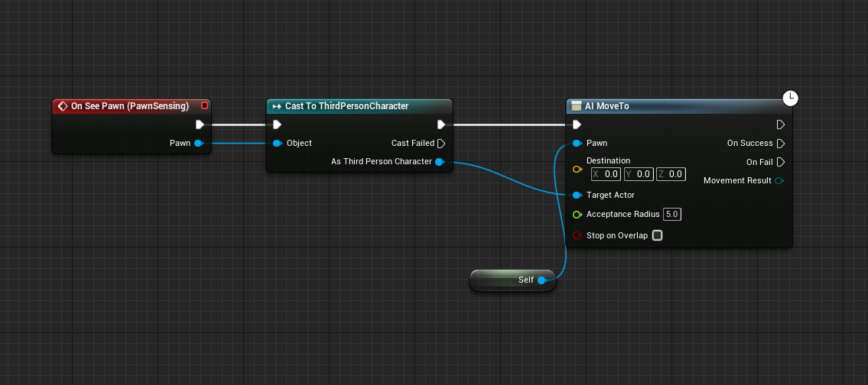Click the cast arrow icon on Cast node header
The width and height of the screenshot is (868, 385).
click(x=278, y=105)
